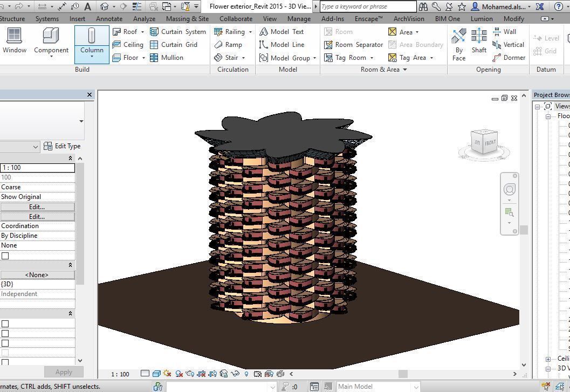Click the Edit Type button
The width and height of the screenshot is (570, 392).
(62, 146)
